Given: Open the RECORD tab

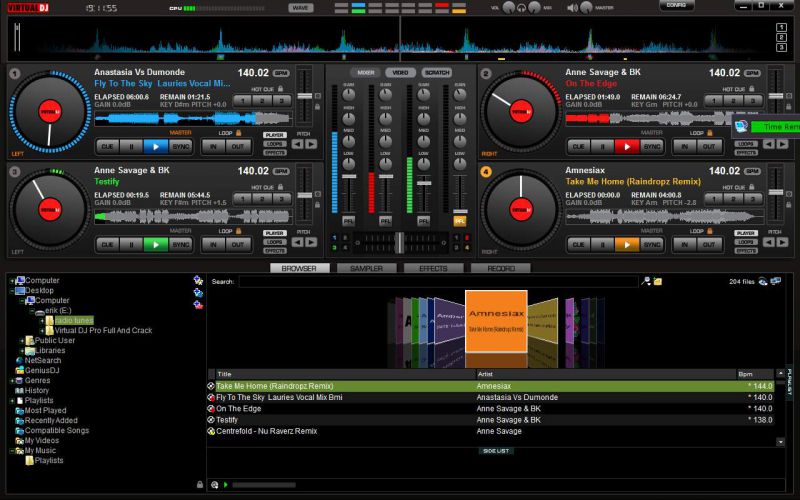Looking at the screenshot, I should (501, 268).
